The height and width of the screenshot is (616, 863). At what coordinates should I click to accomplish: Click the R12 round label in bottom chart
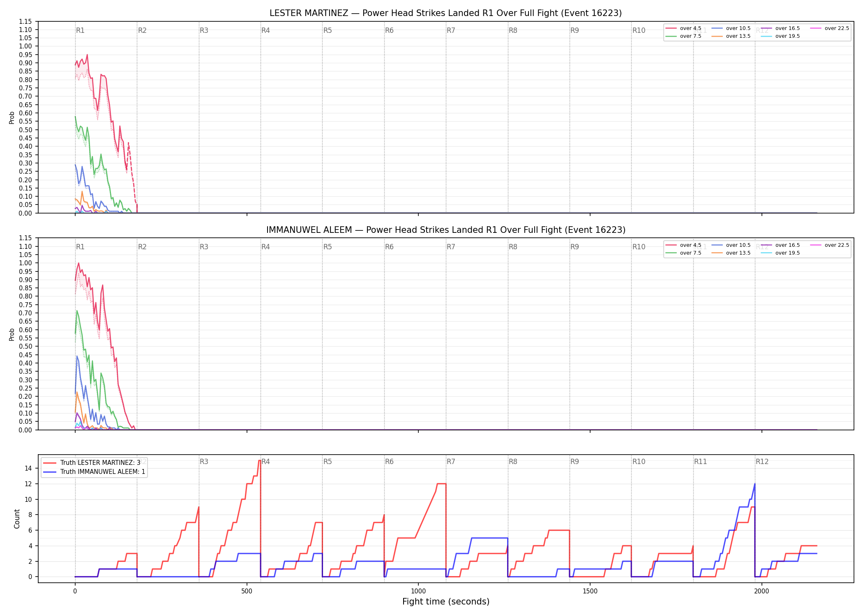tap(762, 462)
